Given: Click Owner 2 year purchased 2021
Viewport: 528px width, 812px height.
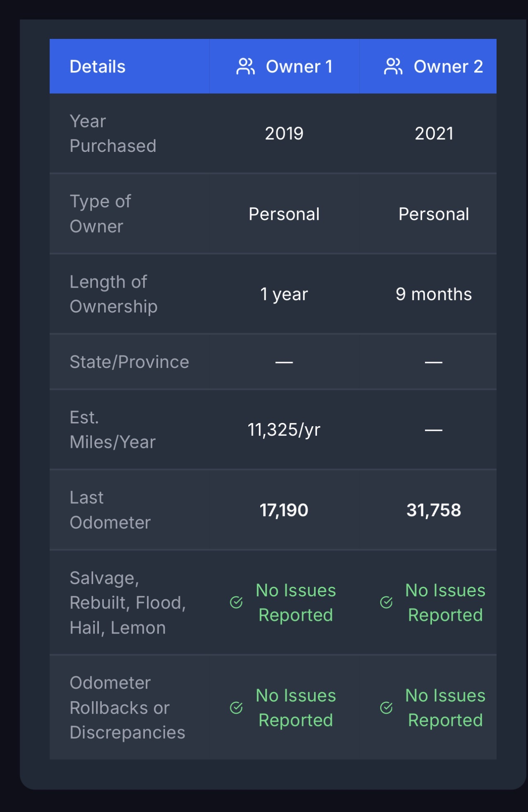Looking at the screenshot, I should pos(434,134).
